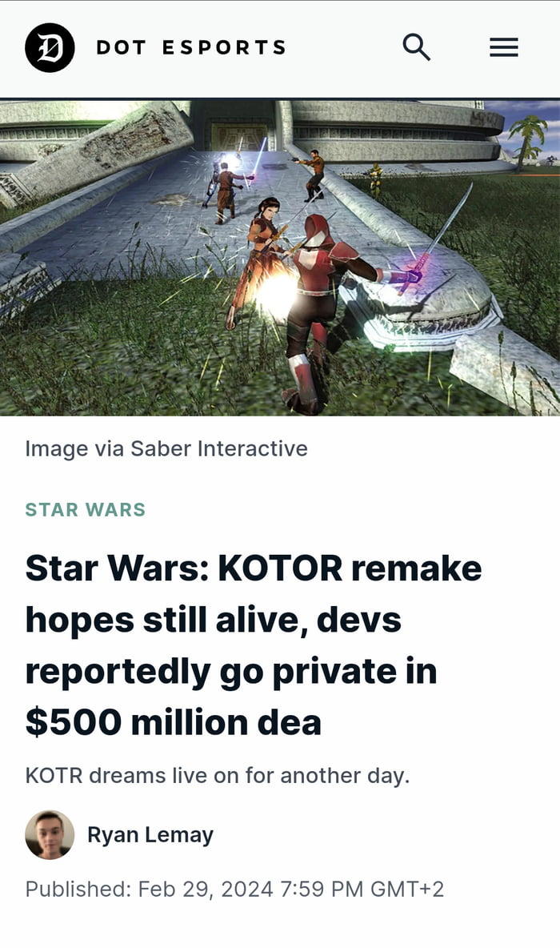
Task: Click the palm tree in the hero image
Action: (527, 142)
